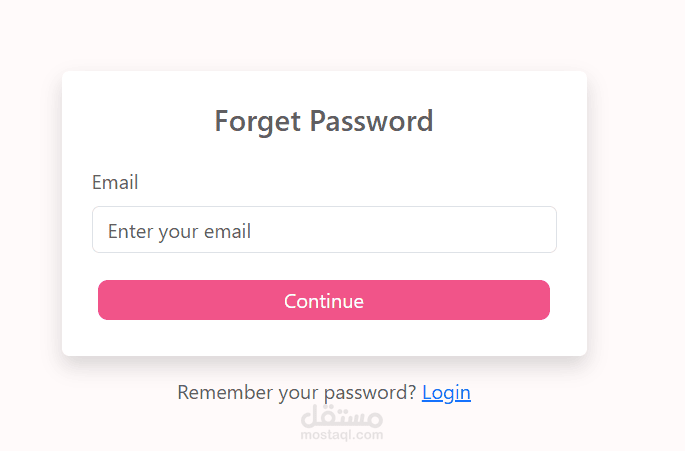This screenshot has width=685, height=451.
Task: Submit the form via the pink Continue button
Action: point(324,300)
